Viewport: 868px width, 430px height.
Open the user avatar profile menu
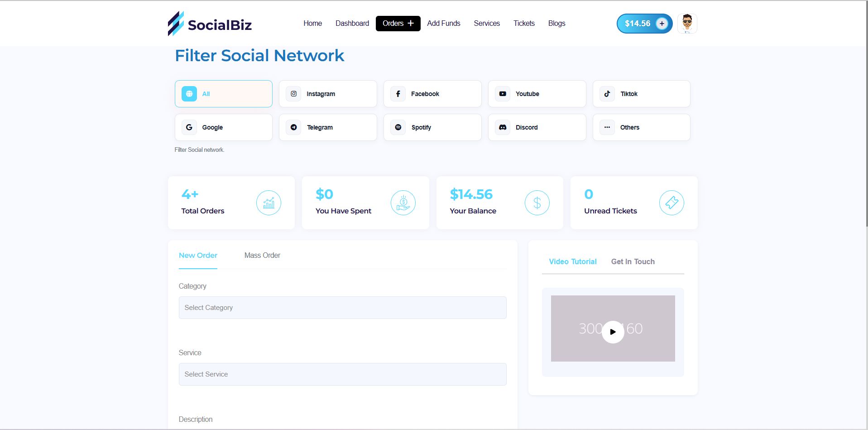687,24
